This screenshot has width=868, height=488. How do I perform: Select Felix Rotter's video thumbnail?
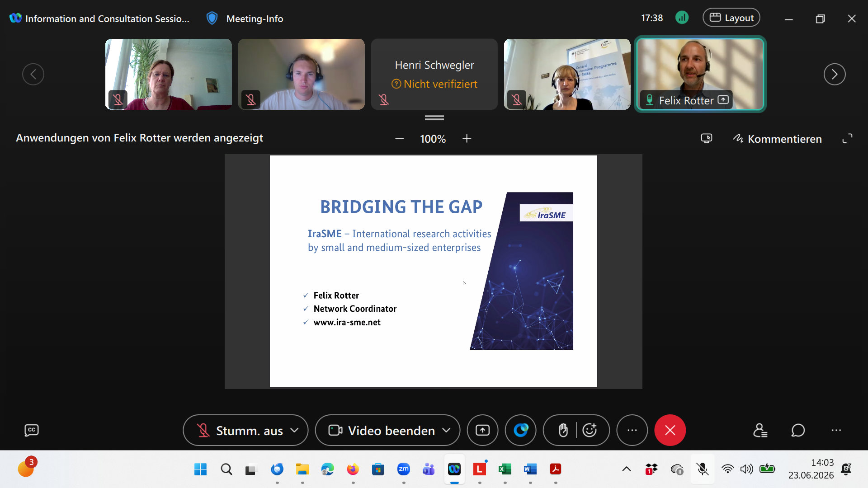pos(700,74)
